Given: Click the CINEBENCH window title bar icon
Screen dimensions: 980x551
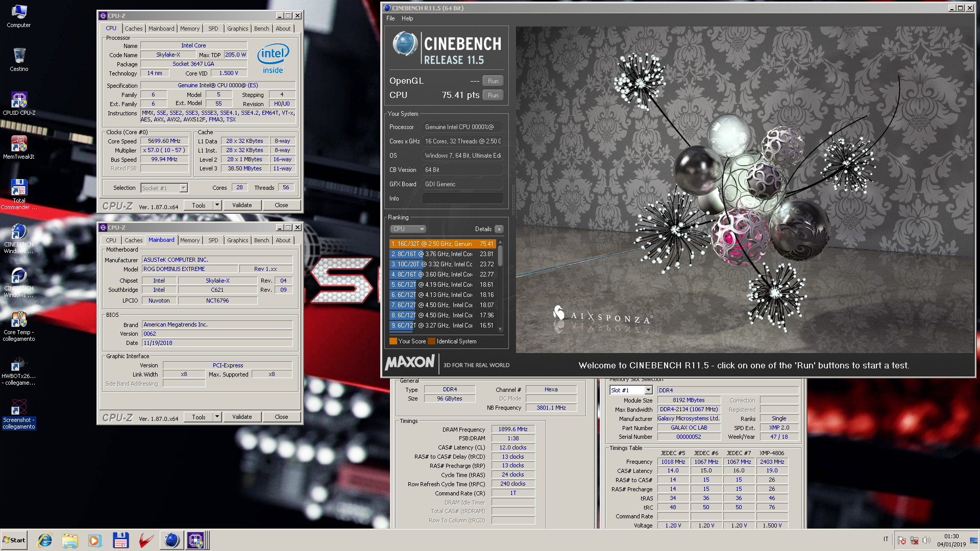Looking at the screenshot, I should pos(387,8).
